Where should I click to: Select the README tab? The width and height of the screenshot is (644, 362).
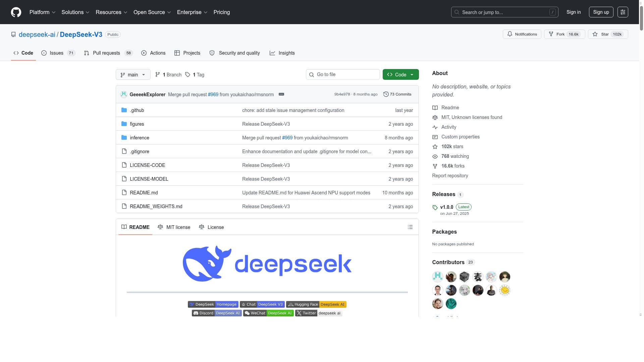click(x=135, y=227)
